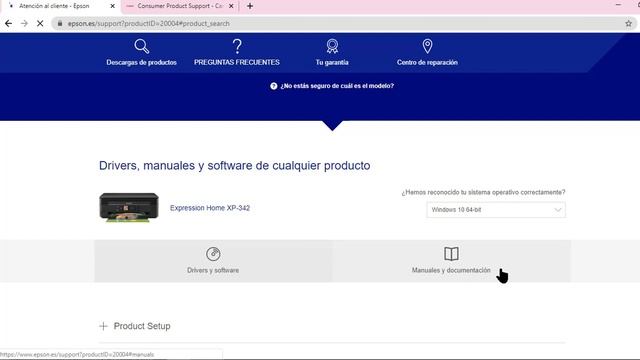
Task: Click Tu garantía label
Action: point(332,62)
